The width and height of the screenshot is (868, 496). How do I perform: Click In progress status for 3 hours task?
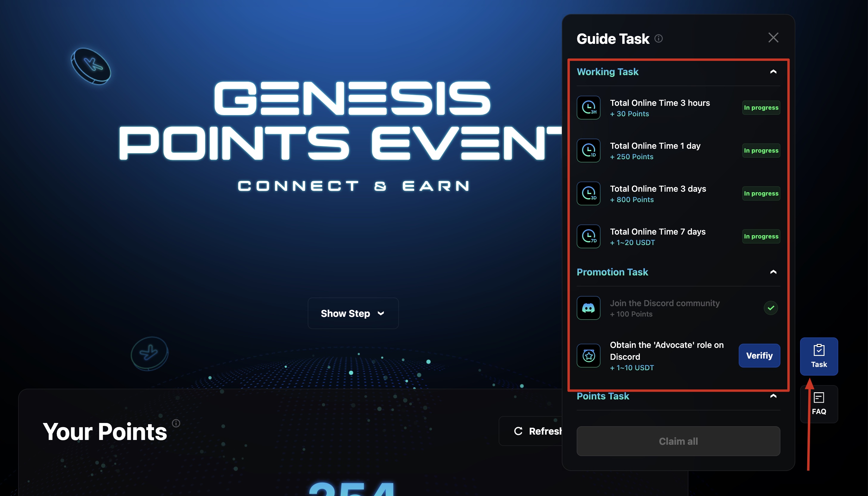tap(761, 108)
